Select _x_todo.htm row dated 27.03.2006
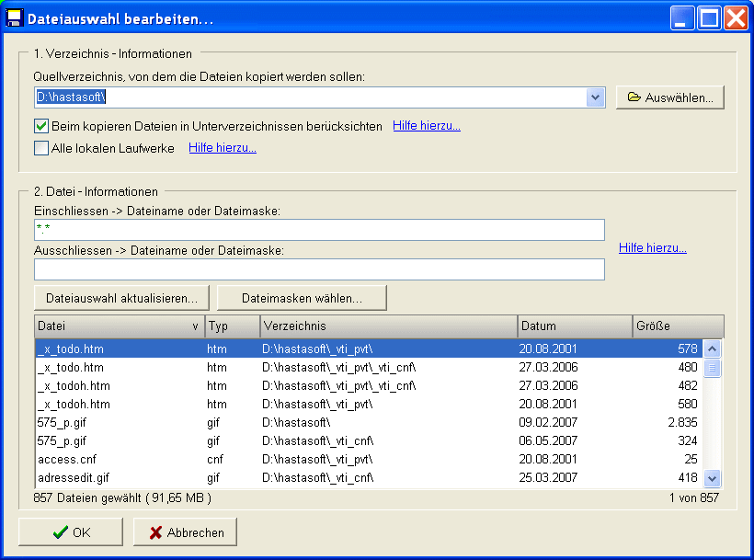The height and width of the screenshot is (560, 754). (x=369, y=367)
